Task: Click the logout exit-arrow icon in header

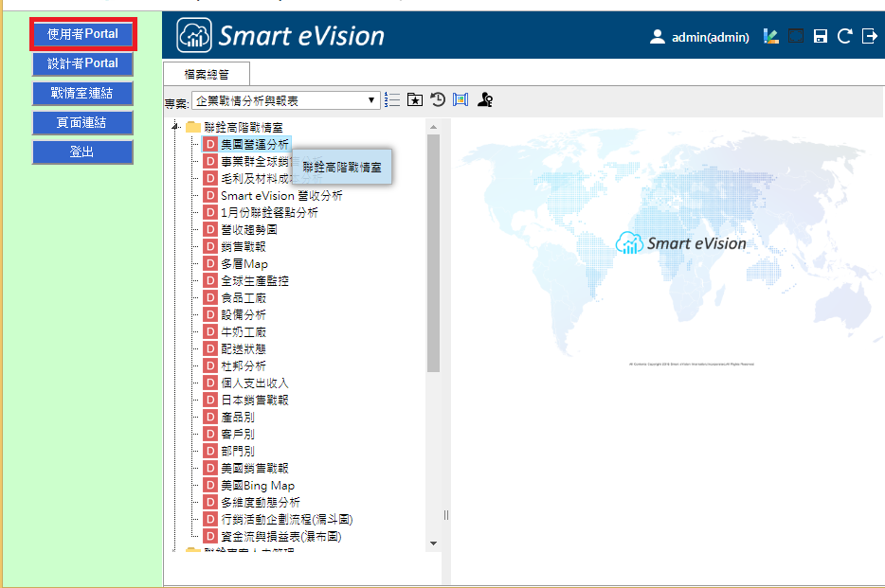Action: pos(869,37)
